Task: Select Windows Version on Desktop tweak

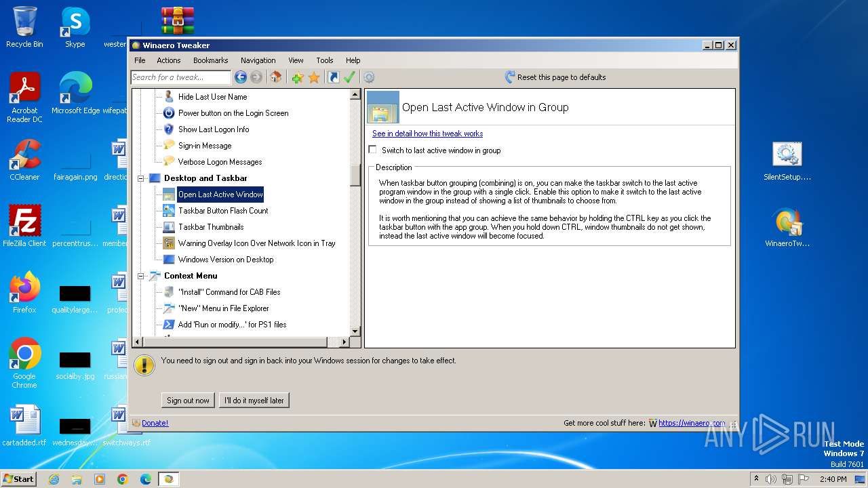Action: click(226, 260)
